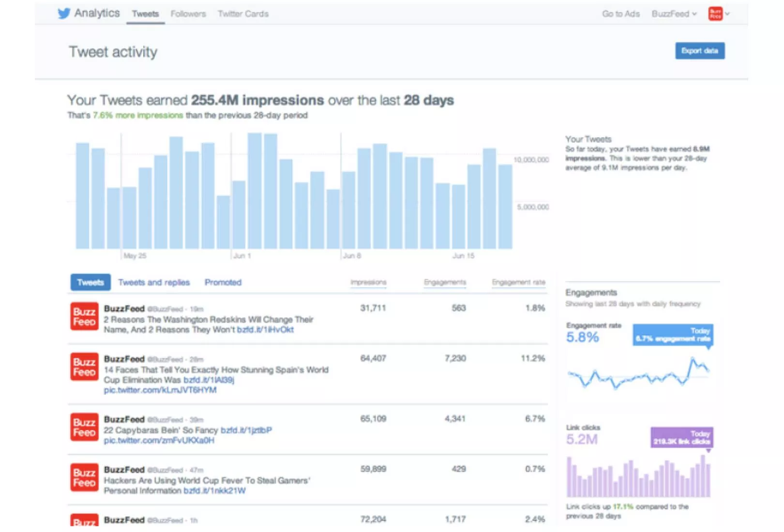Image resolution: width=784 pixels, height=532 pixels.
Task: Click the Tweet activity heading
Action: (x=113, y=52)
